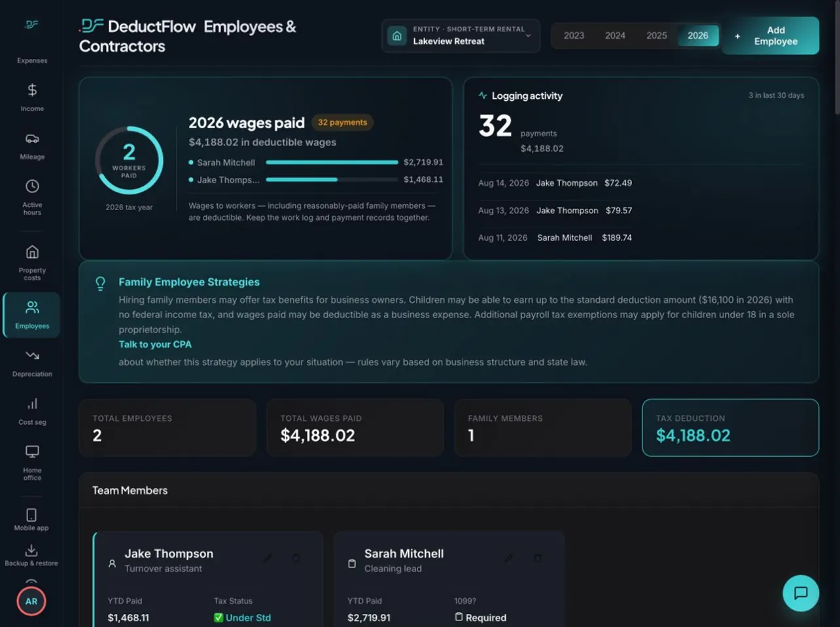This screenshot has width=840, height=627.
Task: Click the 1099 Required status for Sarah
Action: [x=480, y=618]
